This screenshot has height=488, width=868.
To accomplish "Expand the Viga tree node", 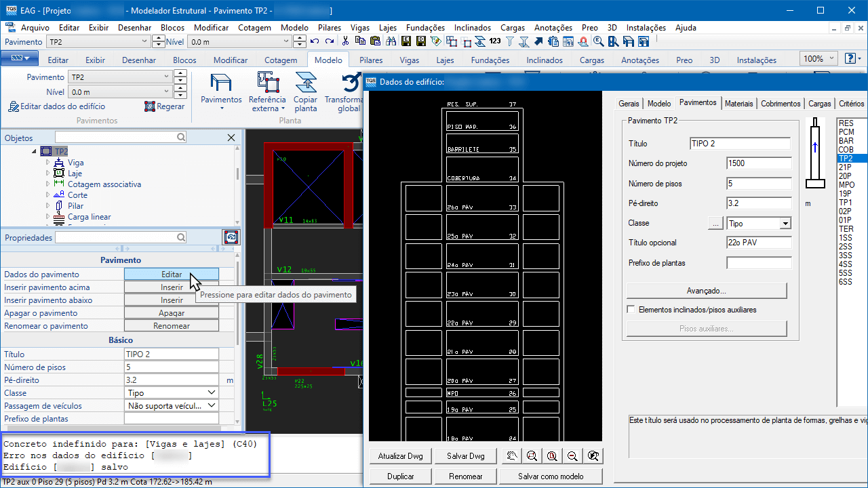I will (x=47, y=163).
